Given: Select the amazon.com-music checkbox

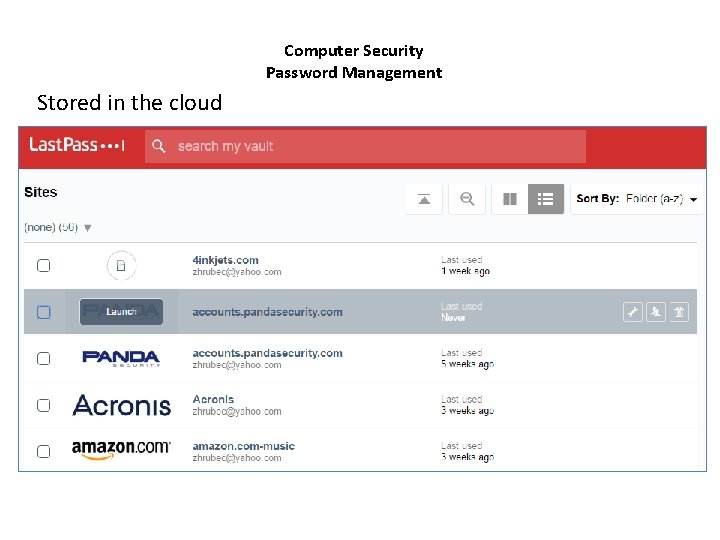Looking at the screenshot, I should coord(43,451).
